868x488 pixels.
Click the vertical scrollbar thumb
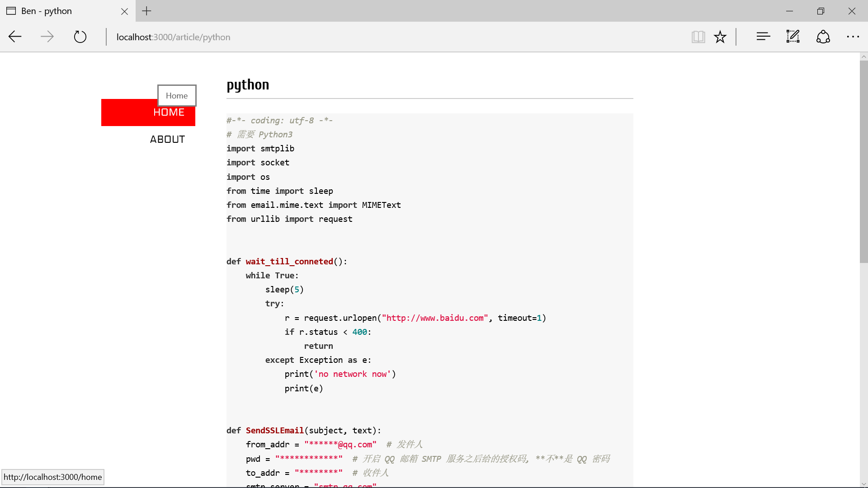863,161
